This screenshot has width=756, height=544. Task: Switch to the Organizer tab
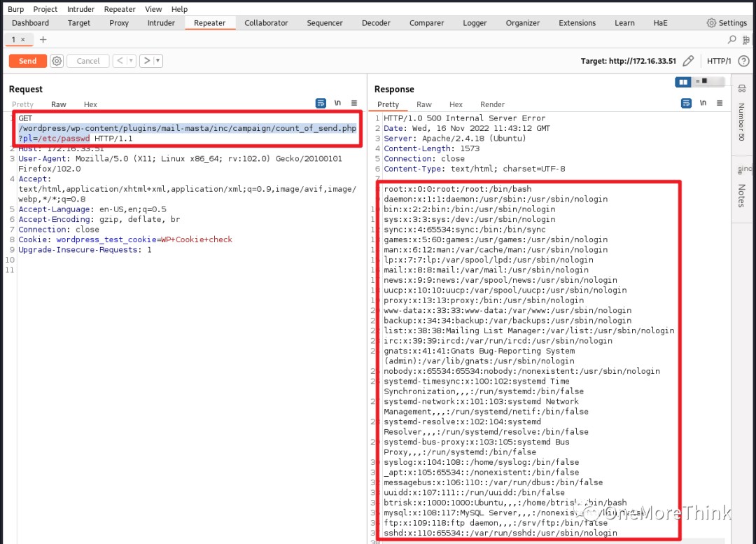coord(523,22)
